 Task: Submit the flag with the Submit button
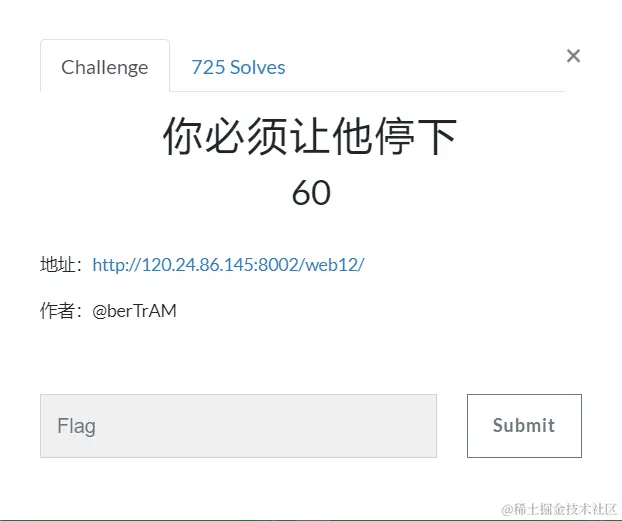coord(524,426)
